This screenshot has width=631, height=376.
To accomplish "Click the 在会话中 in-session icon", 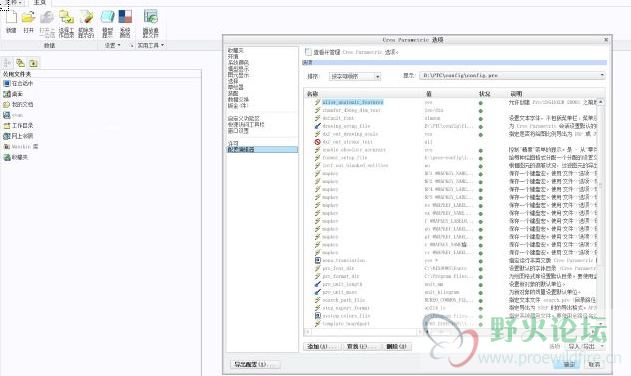I will pos(6,83).
